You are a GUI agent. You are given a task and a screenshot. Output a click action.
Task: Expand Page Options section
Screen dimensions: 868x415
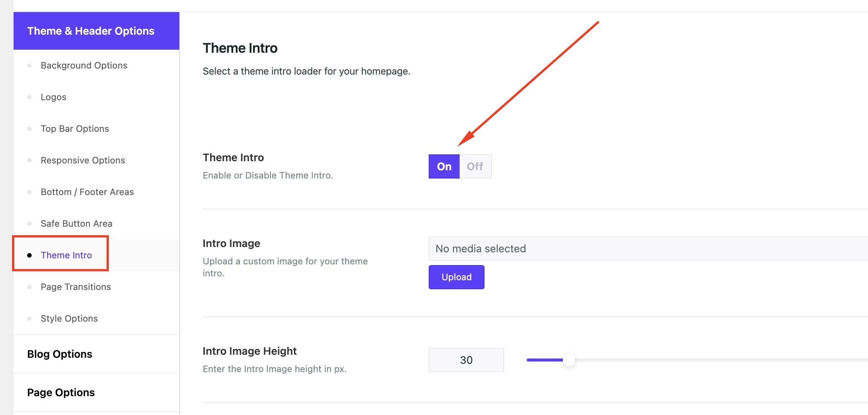pos(96,392)
